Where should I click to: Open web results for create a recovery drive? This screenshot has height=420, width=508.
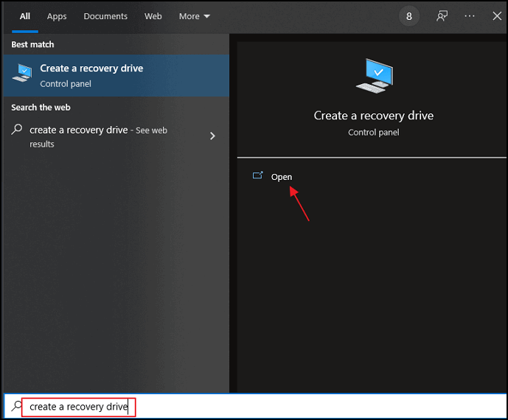(x=116, y=136)
